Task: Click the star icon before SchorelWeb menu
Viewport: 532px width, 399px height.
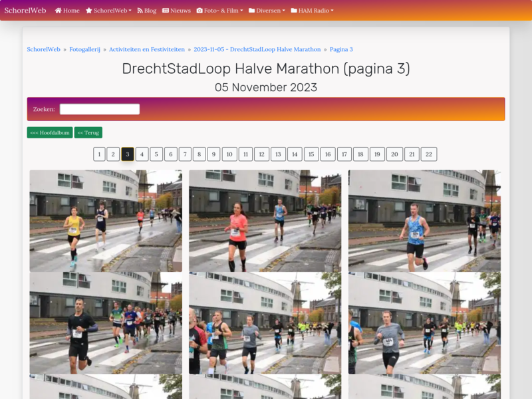Action: click(89, 11)
